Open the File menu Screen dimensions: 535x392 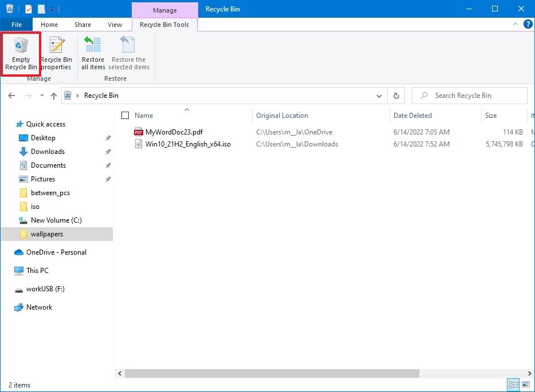pyautogui.click(x=16, y=24)
